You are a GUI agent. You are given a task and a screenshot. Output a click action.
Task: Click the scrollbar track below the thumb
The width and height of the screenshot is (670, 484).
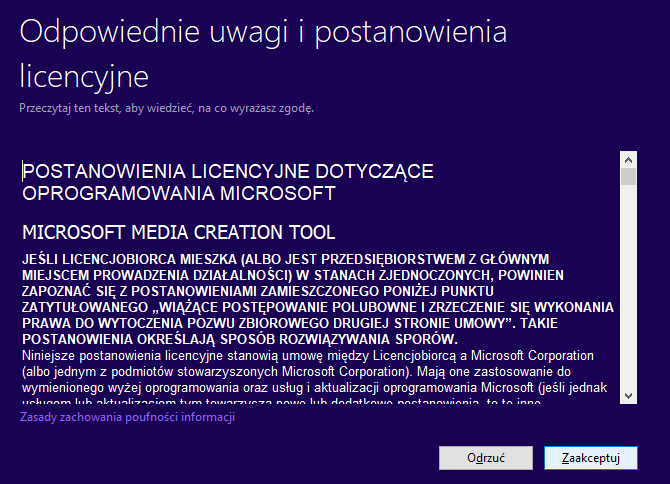628,286
